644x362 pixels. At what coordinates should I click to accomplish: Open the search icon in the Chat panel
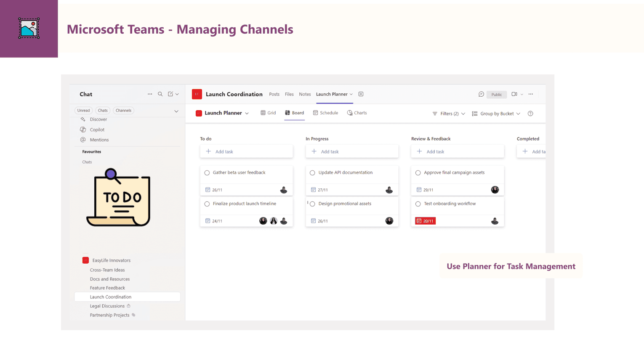click(x=160, y=94)
